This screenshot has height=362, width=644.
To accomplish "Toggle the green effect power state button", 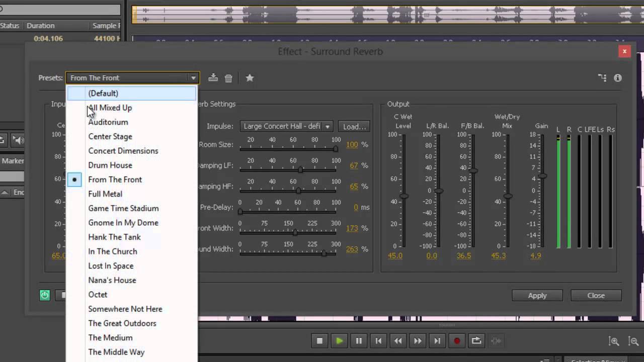I will tap(45, 295).
